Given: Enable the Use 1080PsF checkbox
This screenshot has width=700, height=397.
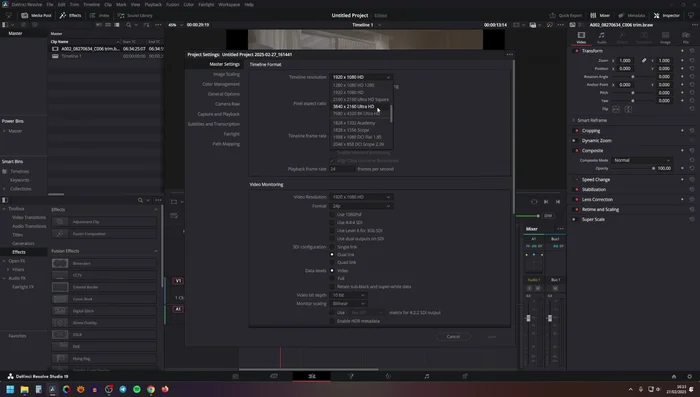Looking at the screenshot, I should 332,214.
